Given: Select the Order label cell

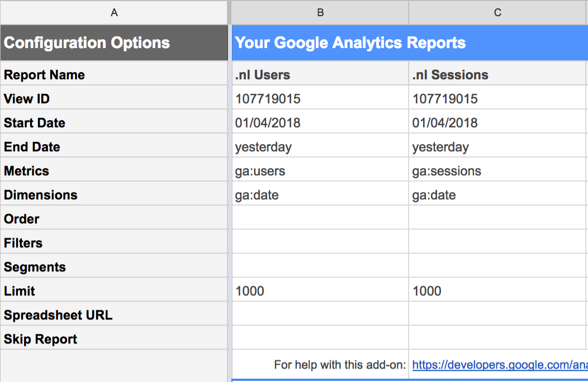Looking at the screenshot, I should (x=114, y=218).
